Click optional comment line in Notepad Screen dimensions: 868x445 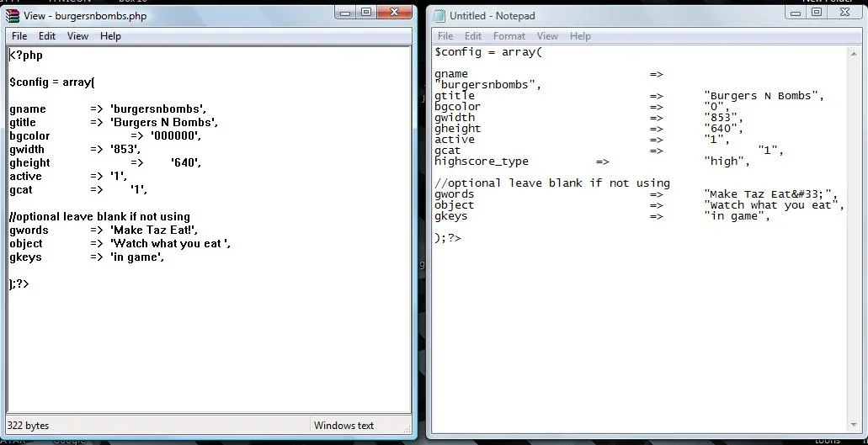click(552, 183)
